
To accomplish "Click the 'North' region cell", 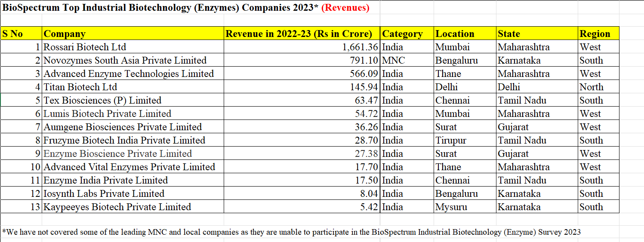I will [x=599, y=87].
